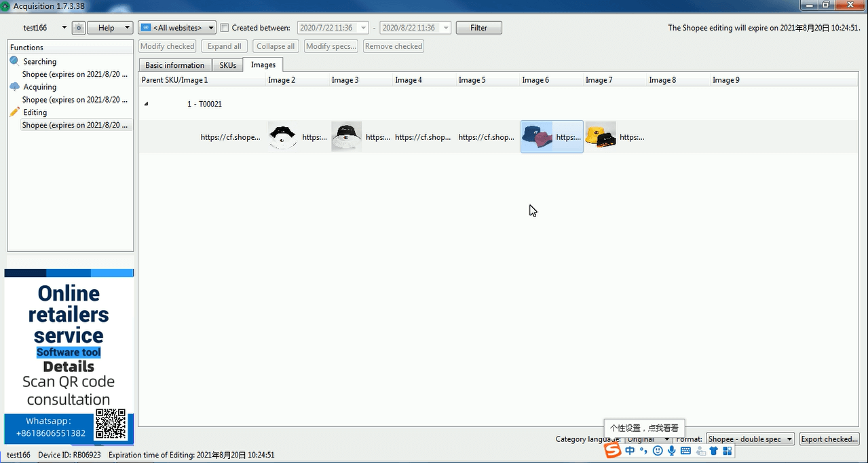868x463 pixels.
Task: Click the Collapse all button
Action: point(276,46)
